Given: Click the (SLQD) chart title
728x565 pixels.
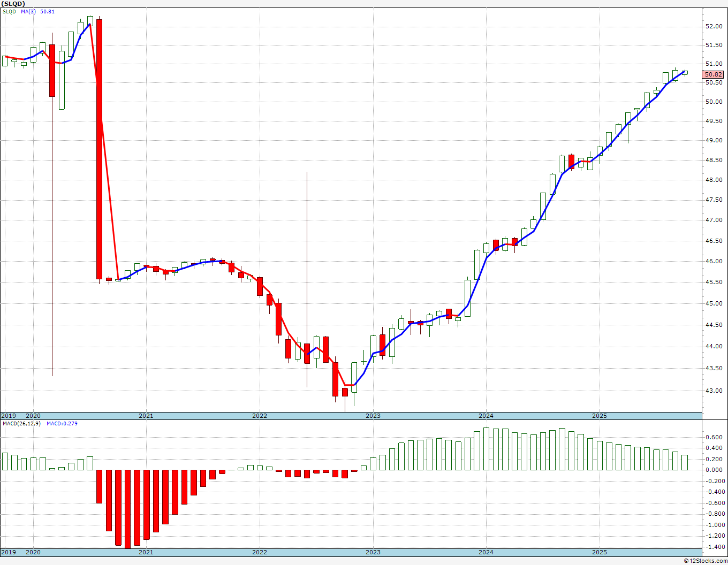Looking at the screenshot, I should (x=13, y=4).
